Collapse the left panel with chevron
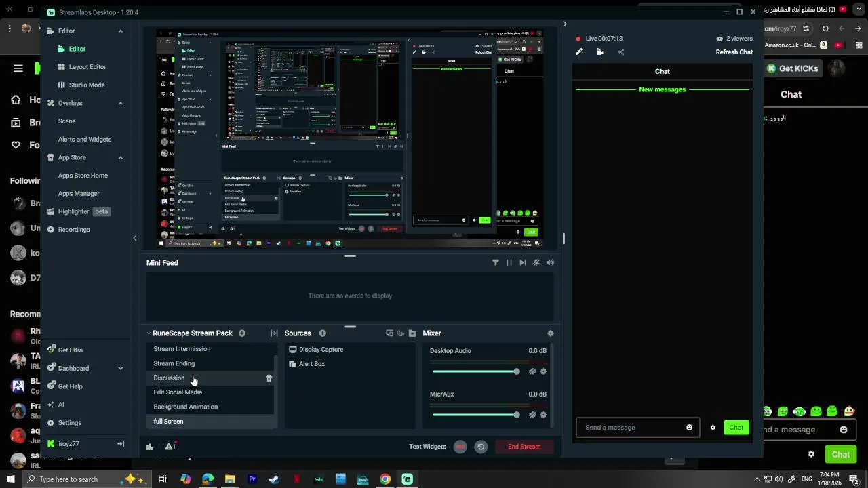 [x=134, y=238]
